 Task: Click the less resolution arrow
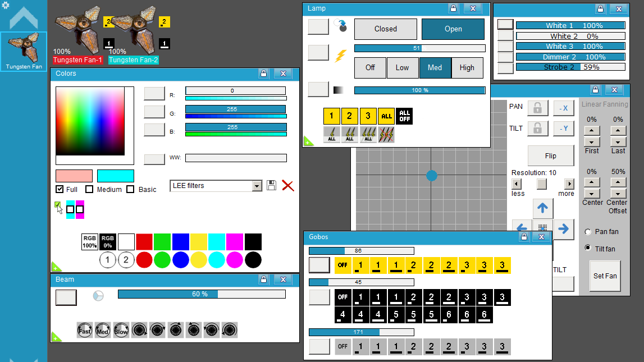coord(517,184)
